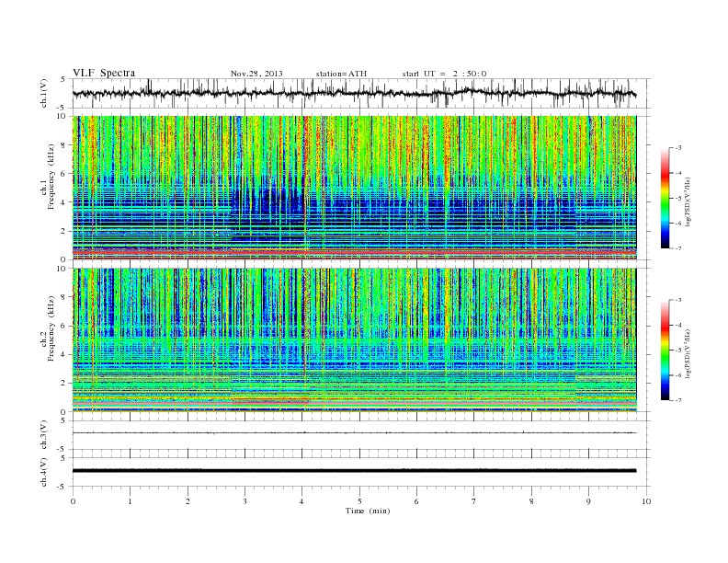Viewport: 728px width, 563px height.
Task: Click the "station=ATH" header label
Action: (341, 74)
